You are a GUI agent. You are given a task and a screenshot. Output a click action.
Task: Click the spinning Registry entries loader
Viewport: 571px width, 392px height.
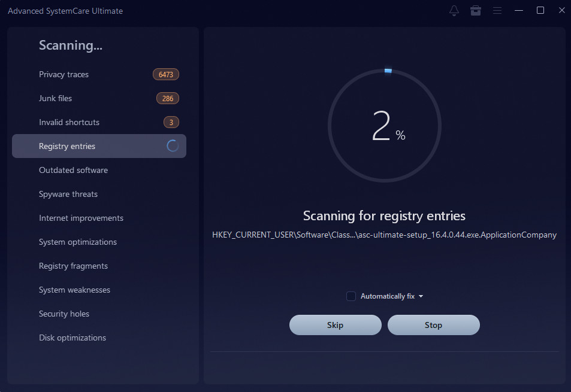(173, 146)
